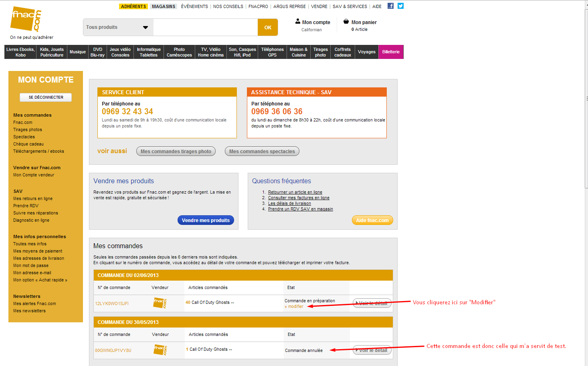This screenshot has width=588, height=366.
Task: Click the OK search button
Action: pos(268,27)
